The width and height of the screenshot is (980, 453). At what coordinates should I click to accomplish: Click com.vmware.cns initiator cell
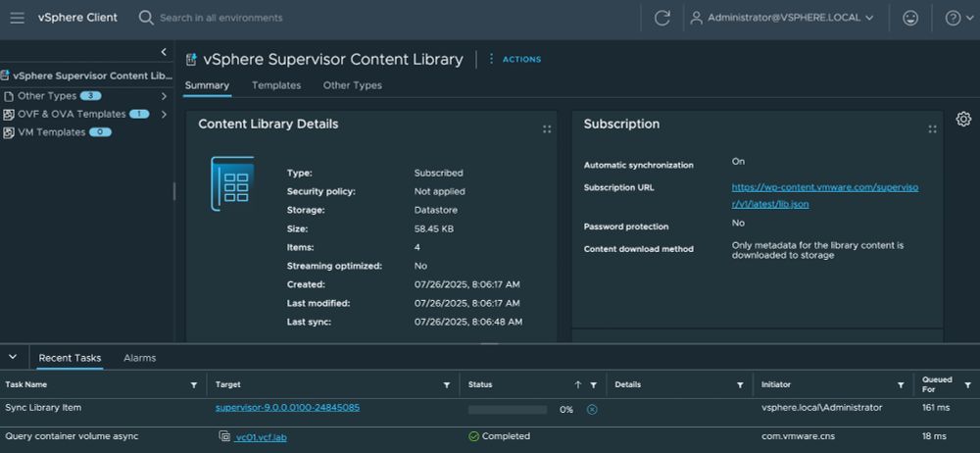pos(798,436)
